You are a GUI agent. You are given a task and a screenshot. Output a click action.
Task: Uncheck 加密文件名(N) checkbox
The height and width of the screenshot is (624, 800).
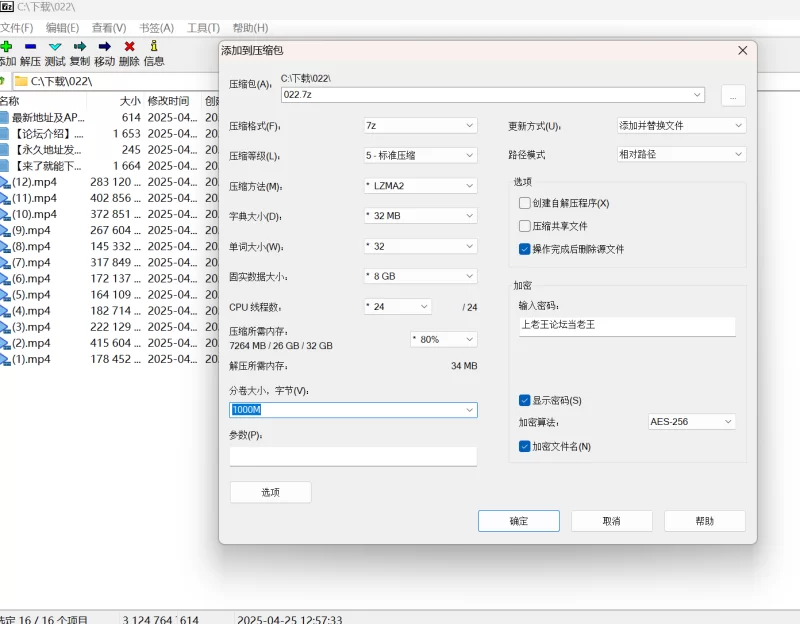tap(524, 446)
